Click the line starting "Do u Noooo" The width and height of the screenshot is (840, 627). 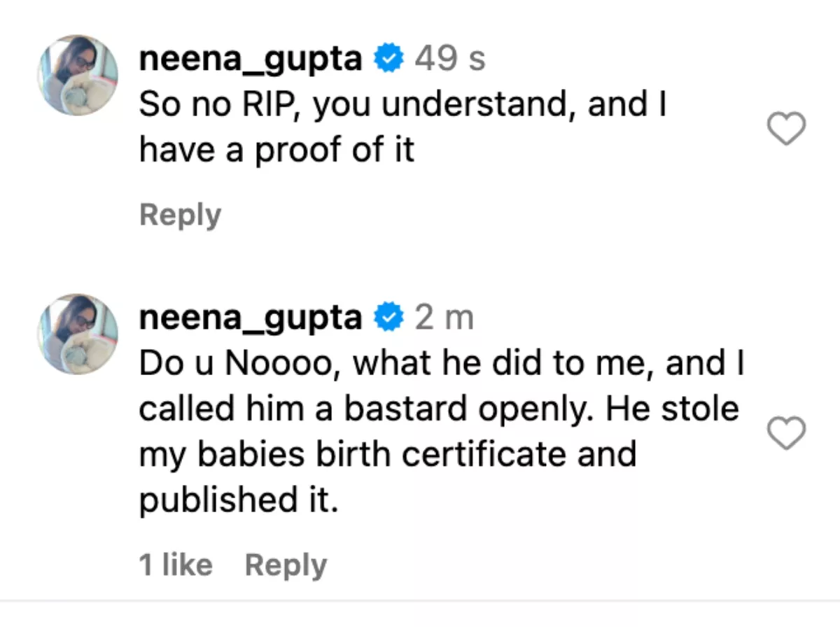tap(441, 364)
